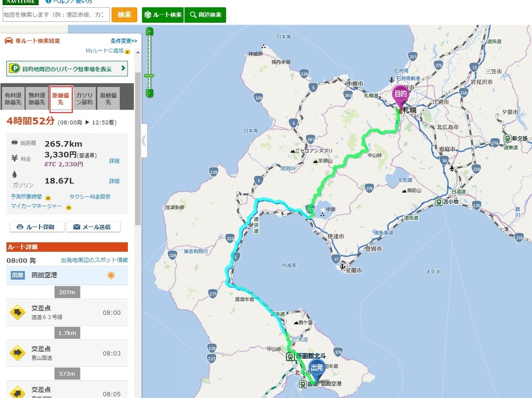
Task: Open the タクシー料金目安 link
Action: coord(90,197)
